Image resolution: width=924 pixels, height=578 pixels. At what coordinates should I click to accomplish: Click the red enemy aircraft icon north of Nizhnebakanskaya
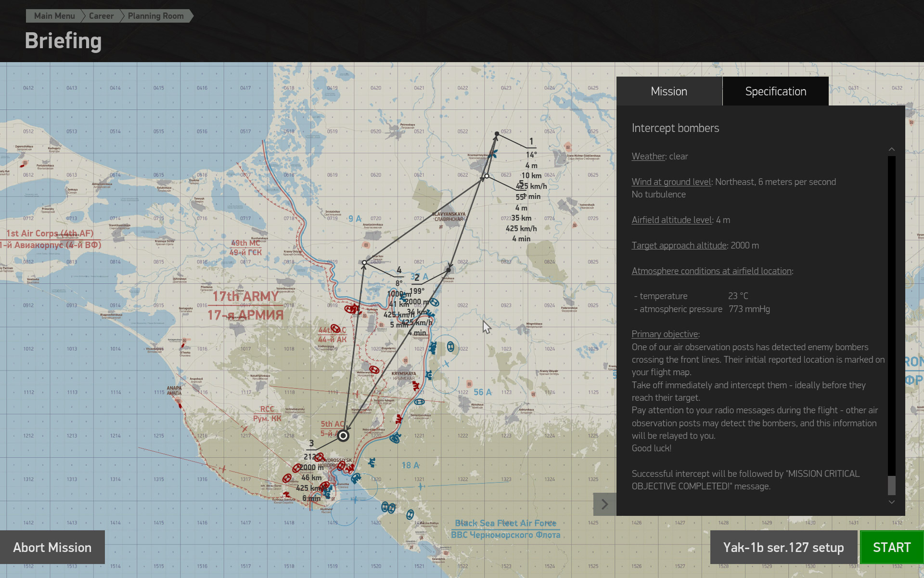(x=356, y=394)
